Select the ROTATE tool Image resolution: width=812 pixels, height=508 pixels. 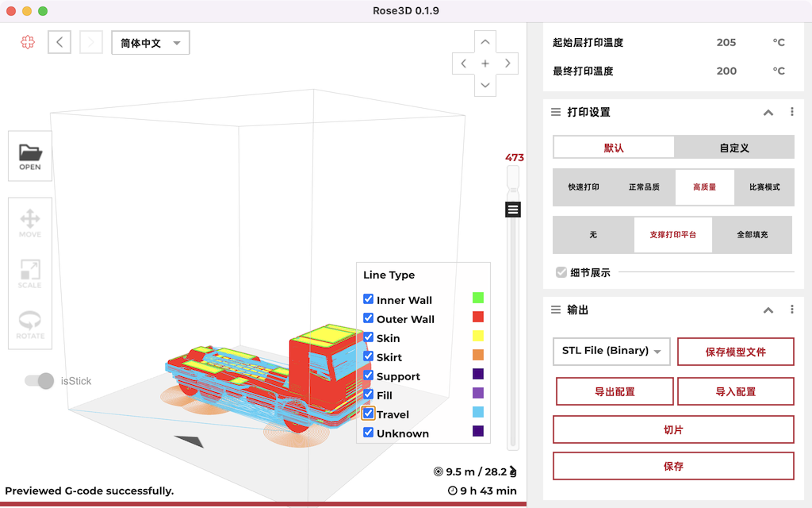pyautogui.click(x=30, y=324)
